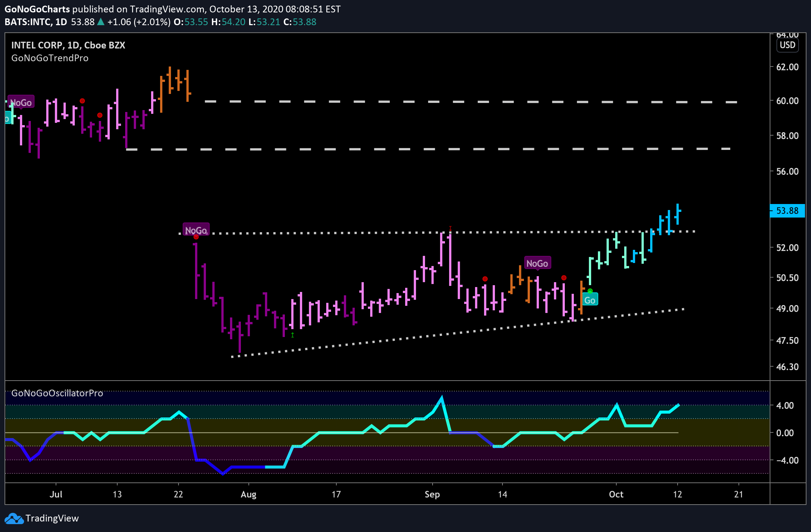
Task: Click the high value H:54.20 in header
Action: click(x=228, y=22)
